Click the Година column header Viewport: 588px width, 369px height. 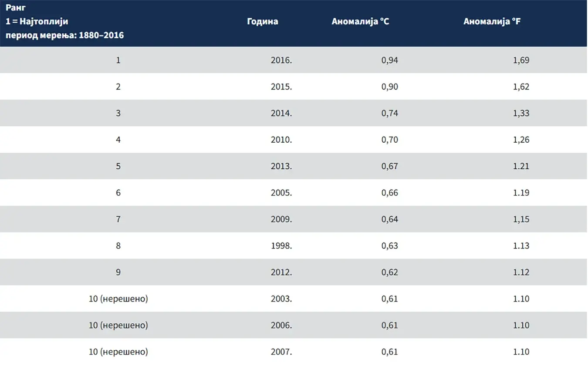pos(263,21)
